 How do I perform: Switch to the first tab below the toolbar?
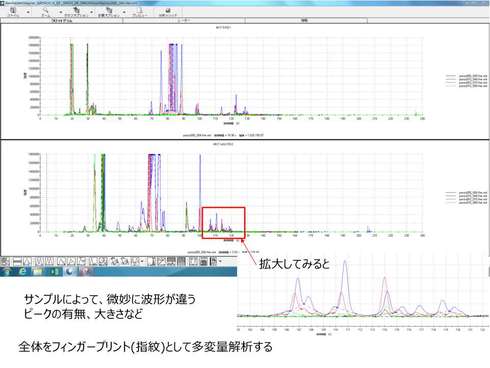click(x=62, y=21)
